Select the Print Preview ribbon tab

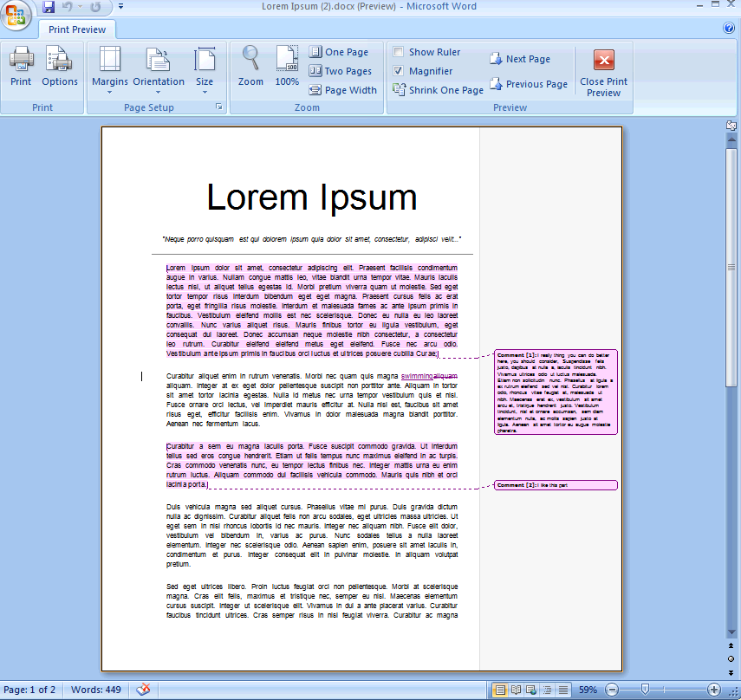point(77,29)
